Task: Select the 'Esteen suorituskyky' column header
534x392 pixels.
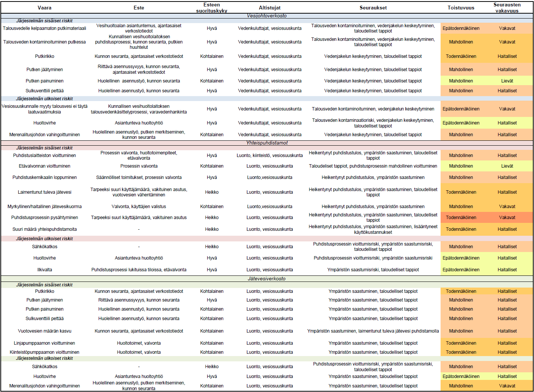Action: [x=212, y=8]
